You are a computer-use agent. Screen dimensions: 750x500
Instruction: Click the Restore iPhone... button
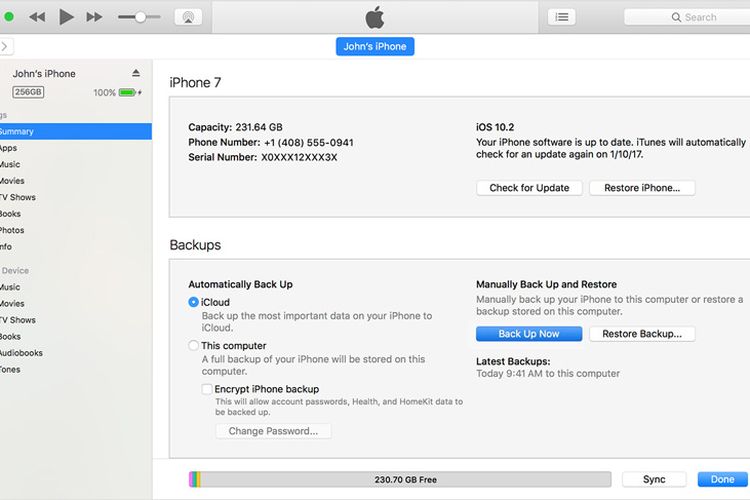click(642, 188)
